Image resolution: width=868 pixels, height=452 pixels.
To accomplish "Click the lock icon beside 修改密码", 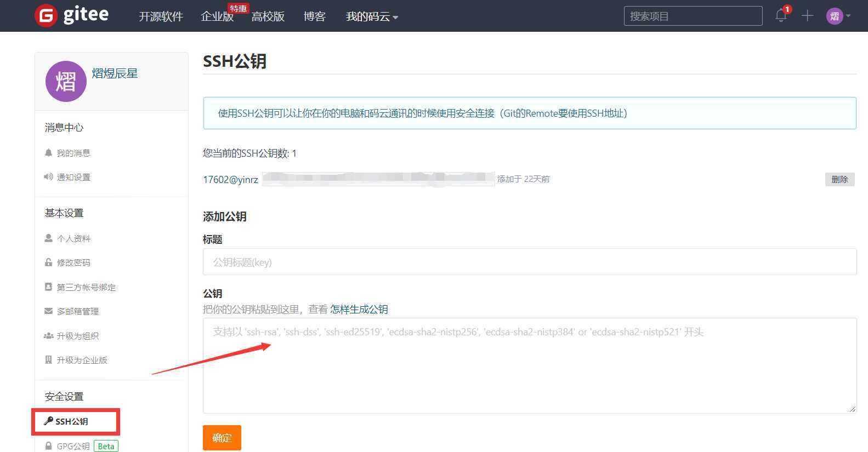I will pyautogui.click(x=48, y=262).
